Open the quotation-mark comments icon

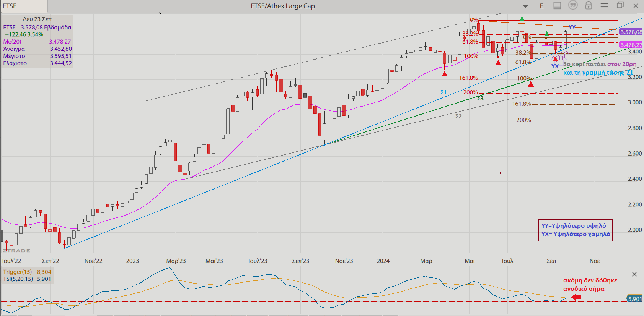tap(573, 5)
